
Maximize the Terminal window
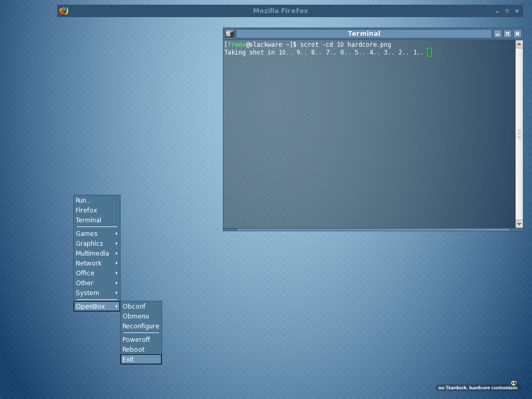[x=508, y=34]
